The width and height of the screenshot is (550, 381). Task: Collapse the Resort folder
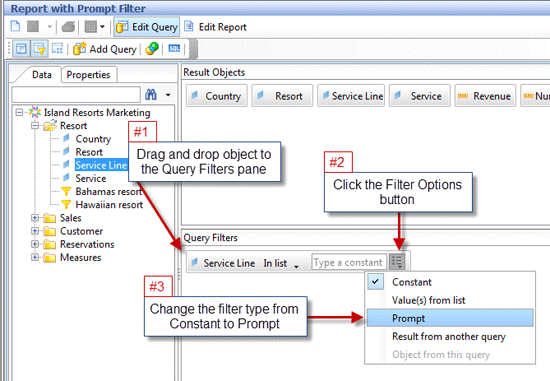35,126
